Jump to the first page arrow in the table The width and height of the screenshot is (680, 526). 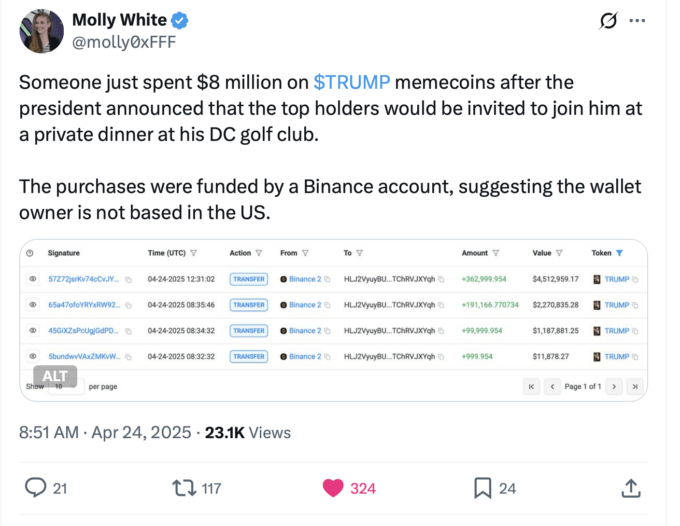531,386
